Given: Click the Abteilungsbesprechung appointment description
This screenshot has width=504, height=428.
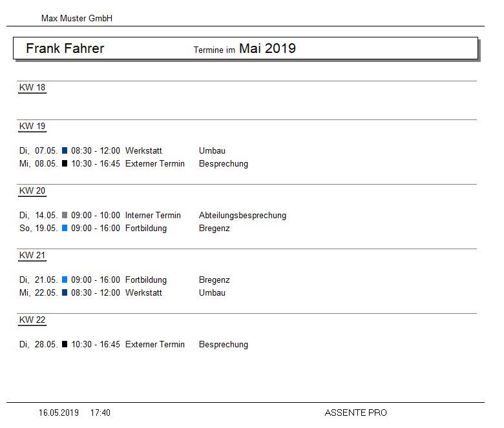Looking at the screenshot, I should [242, 215].
